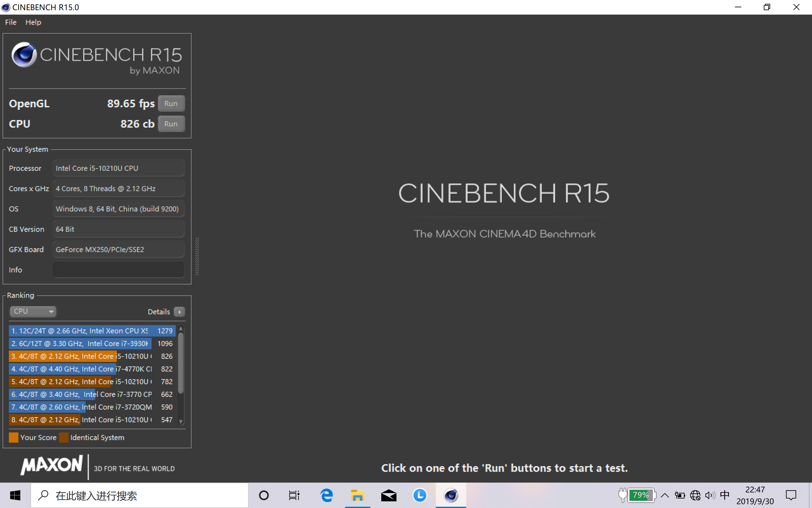Click ranking scrollbar down arrow
Viewport: 812px width, 508px height.
tap(181, 422)
